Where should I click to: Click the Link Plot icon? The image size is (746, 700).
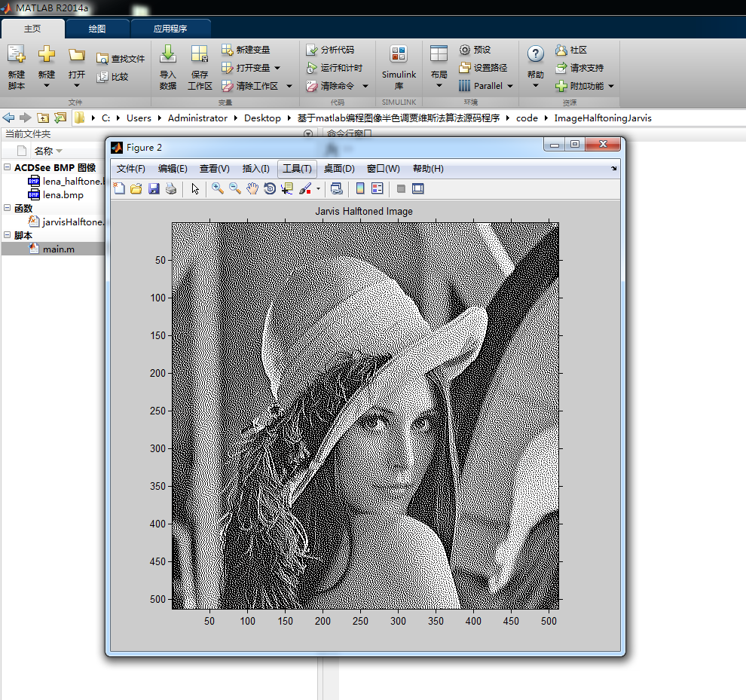pos(337,189)
